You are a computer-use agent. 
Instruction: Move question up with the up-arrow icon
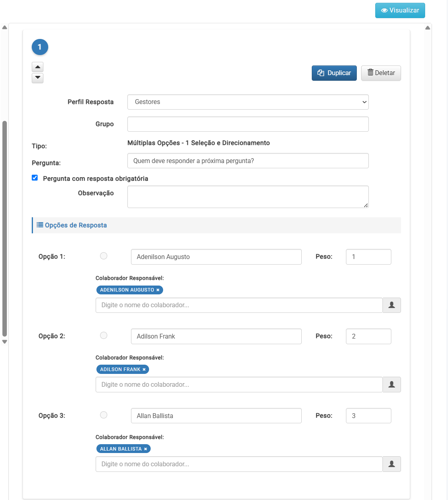click(37, 67)
